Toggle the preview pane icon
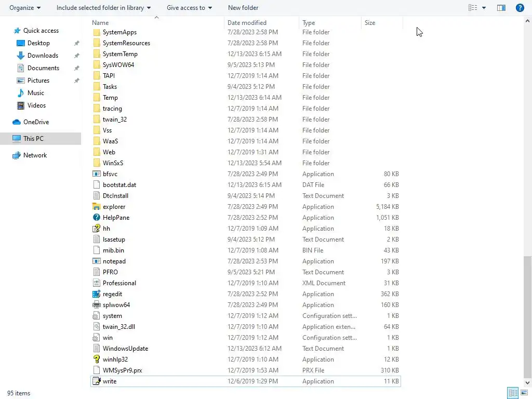 click(501, 7)
